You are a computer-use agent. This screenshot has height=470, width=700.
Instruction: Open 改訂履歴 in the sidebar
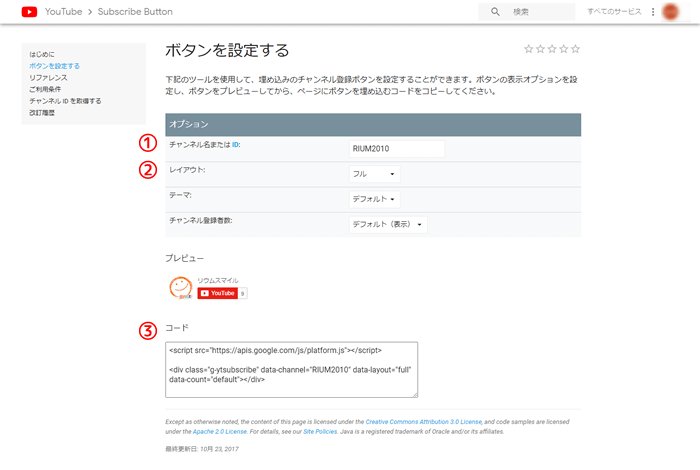[42, 112]
